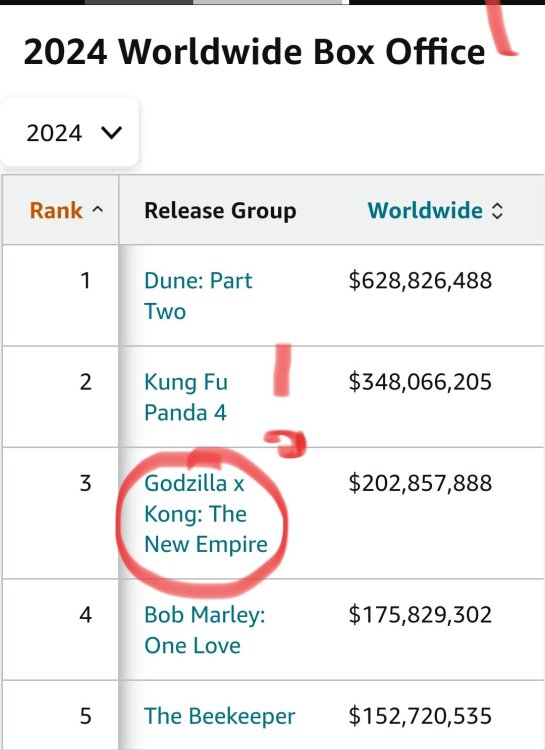Click the Release Group column header
This screenshot has height=750, width=545.
(x=220, y=211)
